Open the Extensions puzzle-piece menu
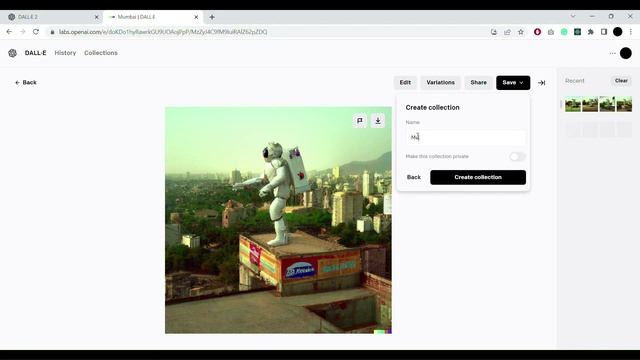The width and height of the screenshot is (640, 360). point(591,32)
